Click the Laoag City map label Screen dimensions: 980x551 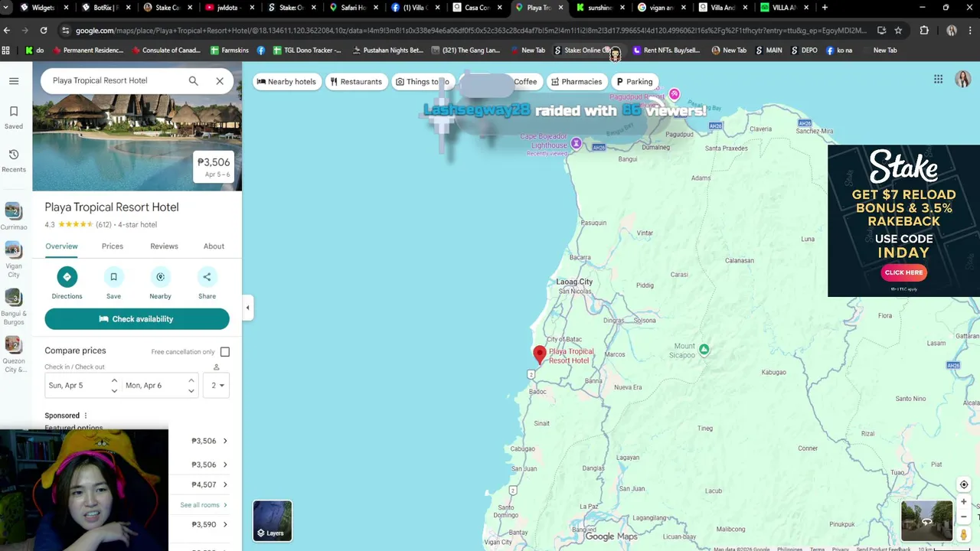(574, 282)
